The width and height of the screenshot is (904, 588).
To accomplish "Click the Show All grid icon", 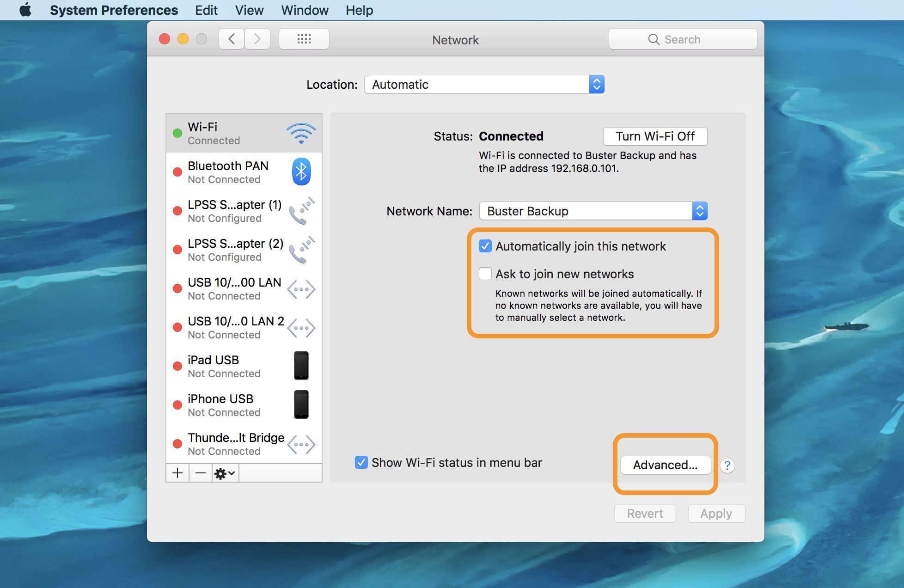I will pyautogui.click(x=304, y=39).
